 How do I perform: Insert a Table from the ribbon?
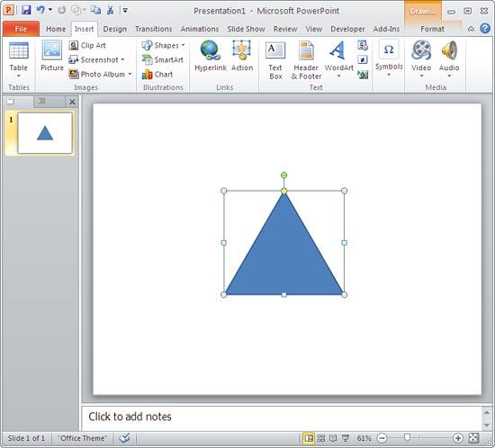(x=18, y=59)
